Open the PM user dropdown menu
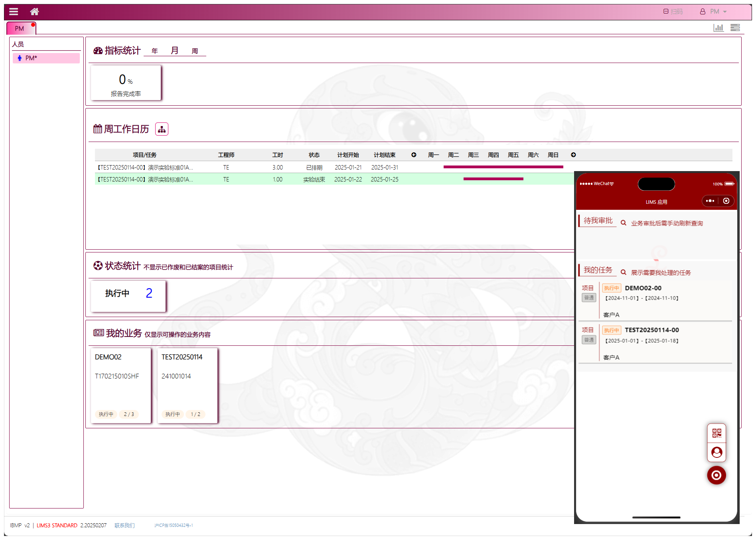This screenshot has height=540, width=756. [x=714, y=12]
